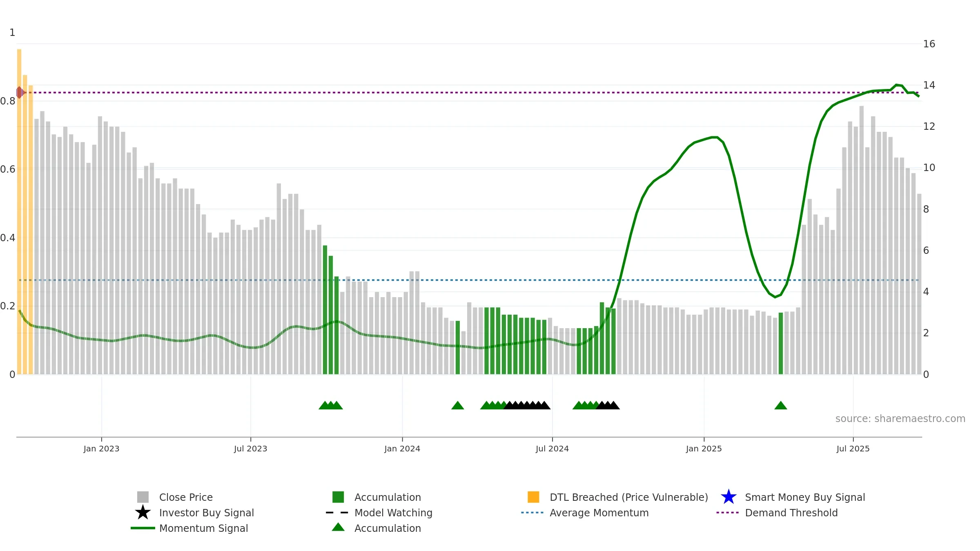This screenshot has height=551, width=980.
Task: Click the red diamond marker on demand threshold
Action: pos(19,93)
